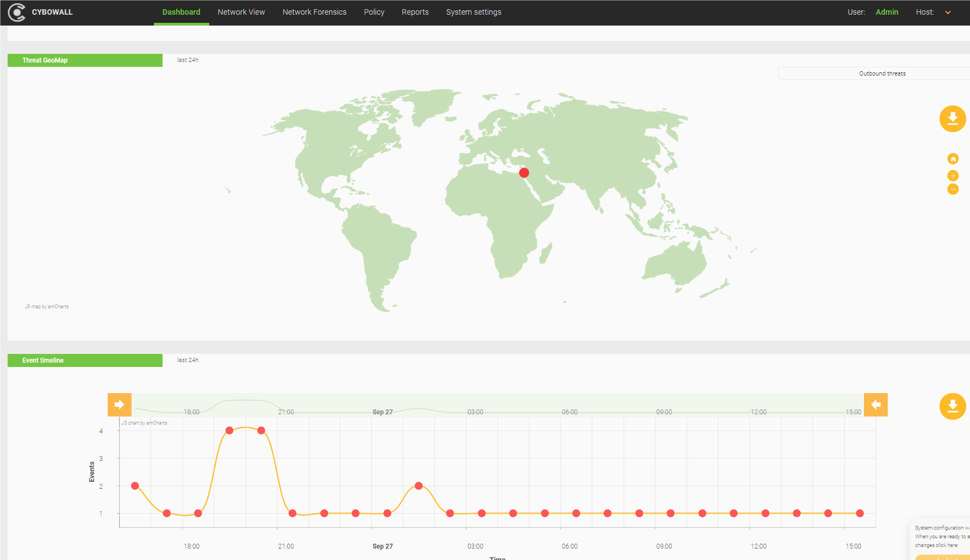Select the first data point at 2 events
970x560 pixels.
point(135,486)
